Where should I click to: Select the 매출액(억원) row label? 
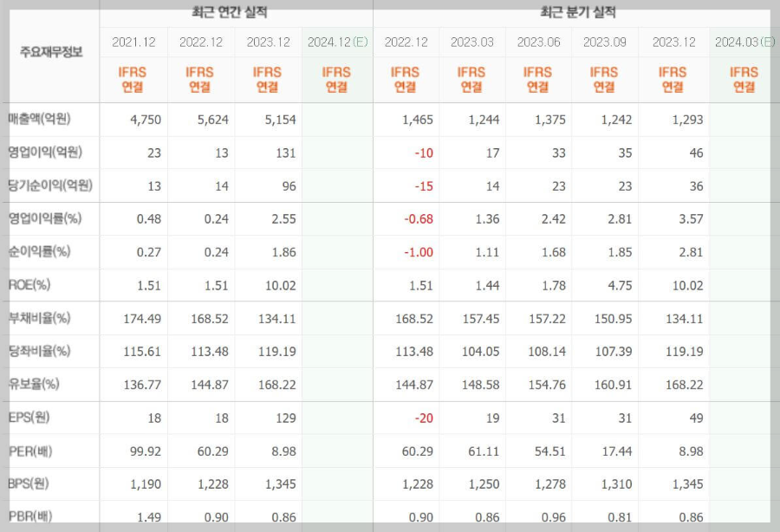coord(40,119)
